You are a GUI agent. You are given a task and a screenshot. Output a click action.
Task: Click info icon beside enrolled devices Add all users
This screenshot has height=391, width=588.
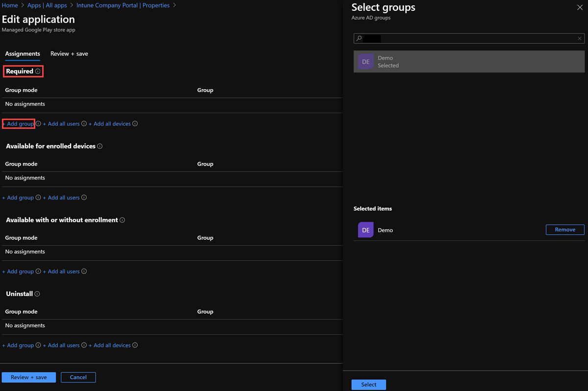[84, 198]
